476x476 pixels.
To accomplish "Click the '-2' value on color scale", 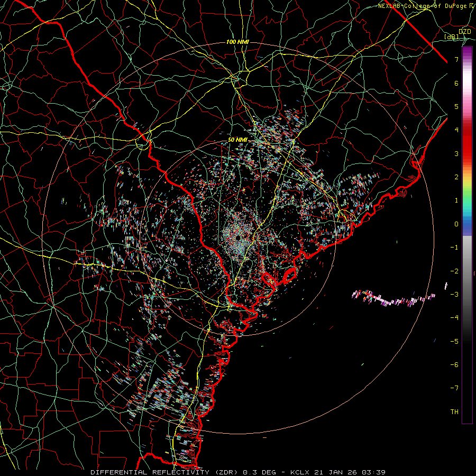I will [x=454, y=270].
